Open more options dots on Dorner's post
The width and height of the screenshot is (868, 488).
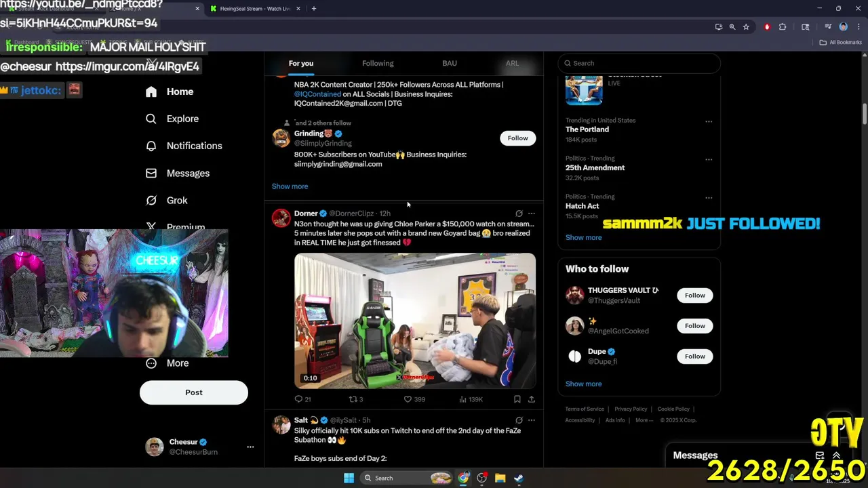(x=532, y=213)
